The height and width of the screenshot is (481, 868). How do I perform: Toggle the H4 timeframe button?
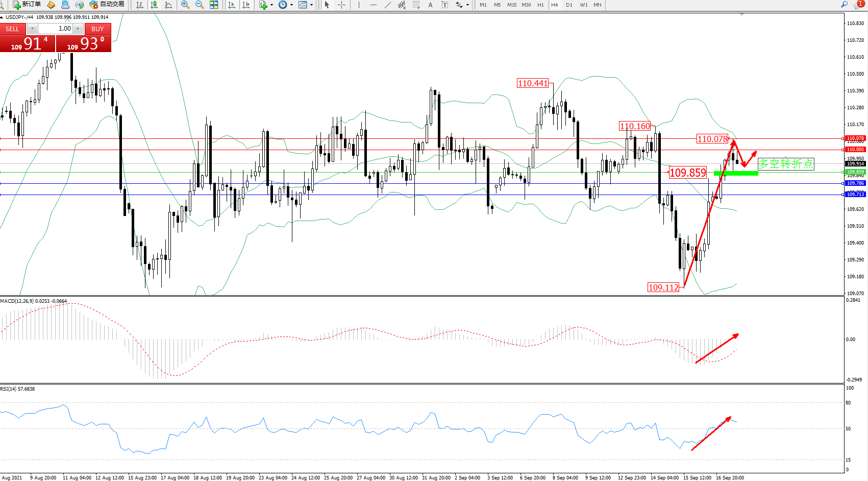click(554, 5)
